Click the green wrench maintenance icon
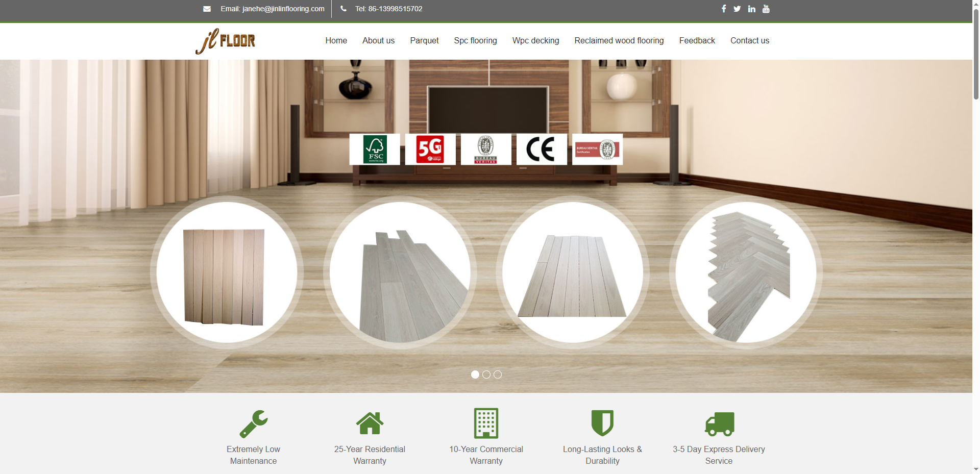This screenshot has width=980, height=474. pyautogui.click(x=254, y=423)
